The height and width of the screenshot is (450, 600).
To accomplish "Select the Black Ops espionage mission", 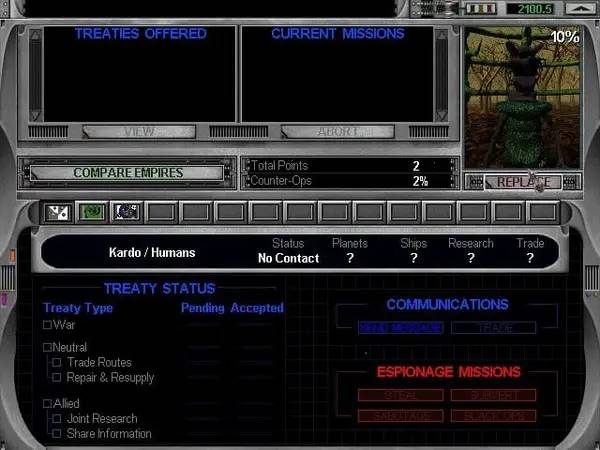I will 493,415.
